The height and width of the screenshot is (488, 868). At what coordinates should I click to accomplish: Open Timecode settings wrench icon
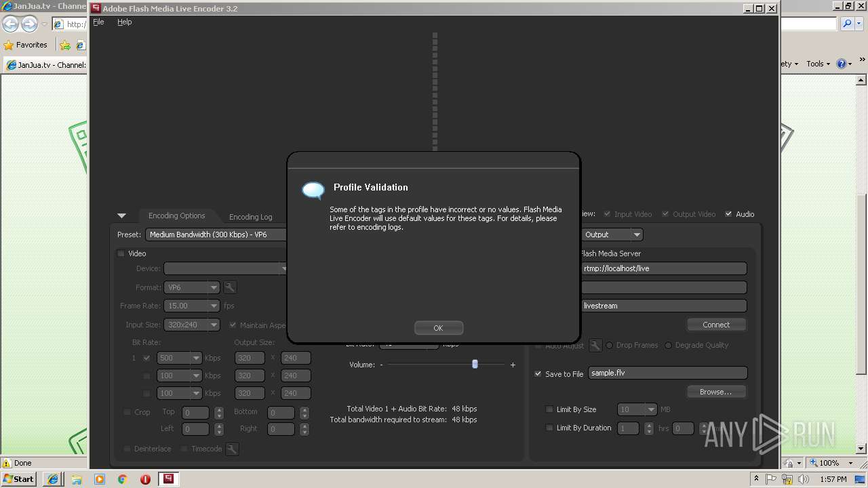pos(232,449)
